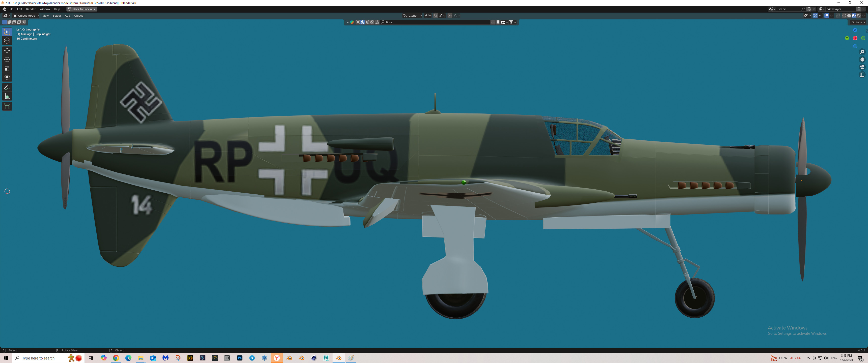Toggle show overlays button
The height and width of the screenshot is (363, 868).
(x=827, y=16)
